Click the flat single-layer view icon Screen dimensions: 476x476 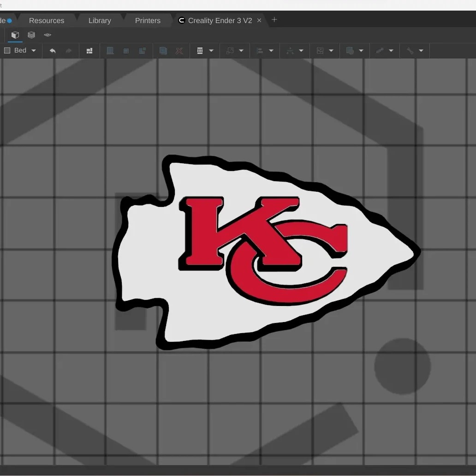pyautogui.click(x=48, y=35)
